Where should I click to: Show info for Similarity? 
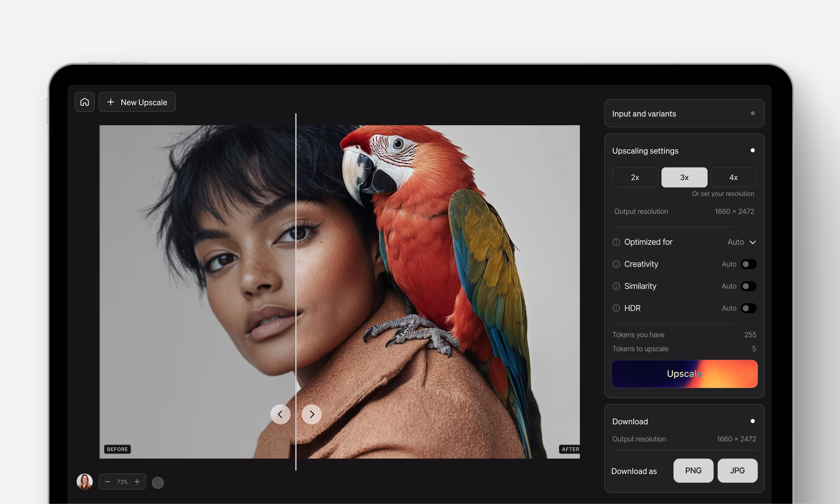click(x=616, y=286)
